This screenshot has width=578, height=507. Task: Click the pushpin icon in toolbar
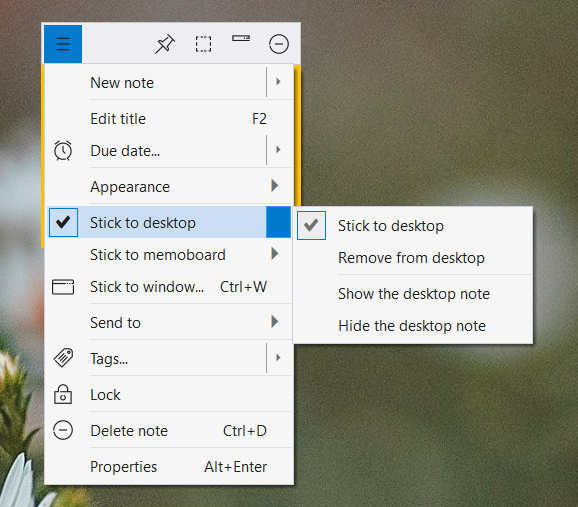click(x=165, y=44)
